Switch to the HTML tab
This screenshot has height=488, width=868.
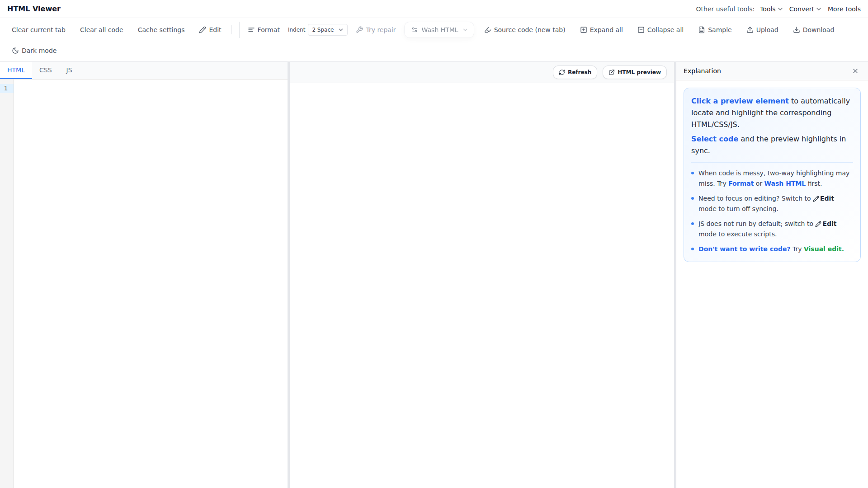(16, 70)
